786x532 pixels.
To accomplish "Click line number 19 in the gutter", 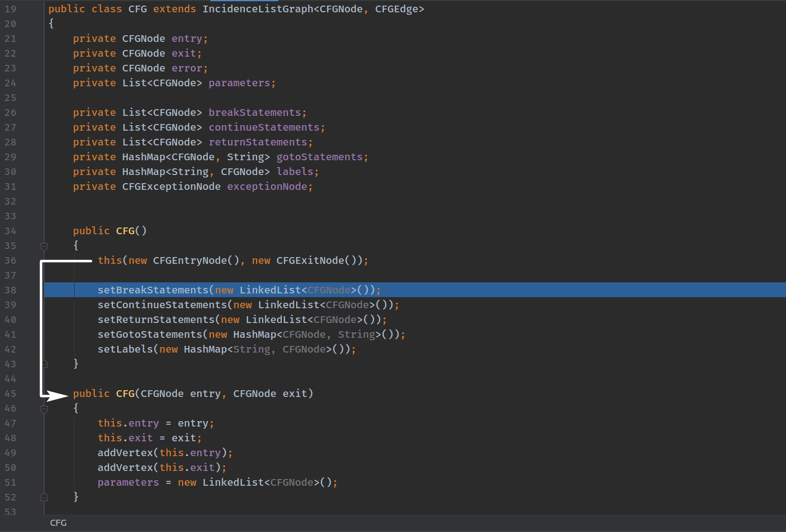I will tap(10, 9).
